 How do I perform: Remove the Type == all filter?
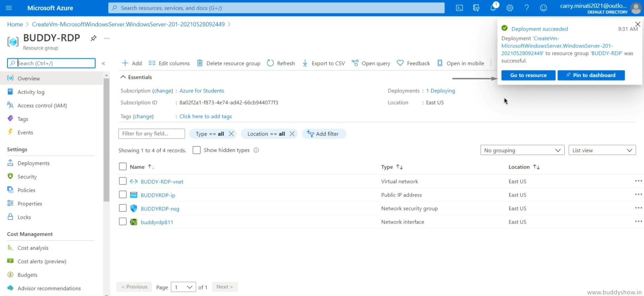(231, 134)
